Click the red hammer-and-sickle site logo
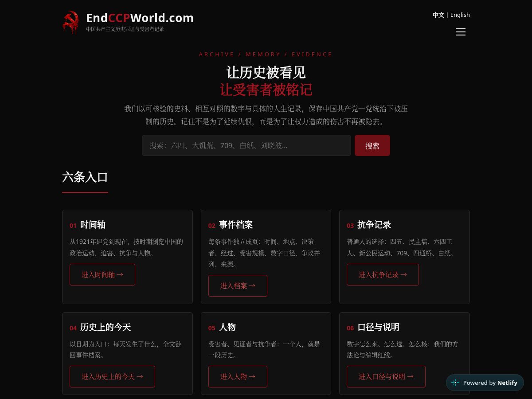 (70, 22)
